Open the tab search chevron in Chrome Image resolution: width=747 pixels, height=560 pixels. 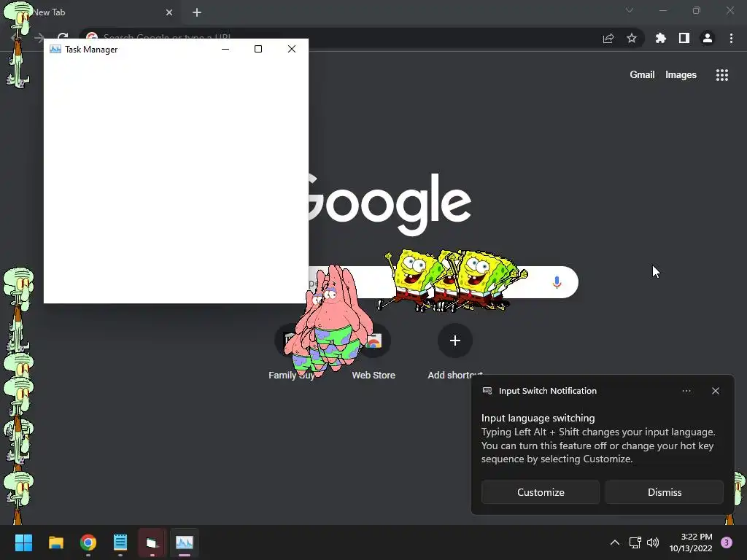coord(630,10)
